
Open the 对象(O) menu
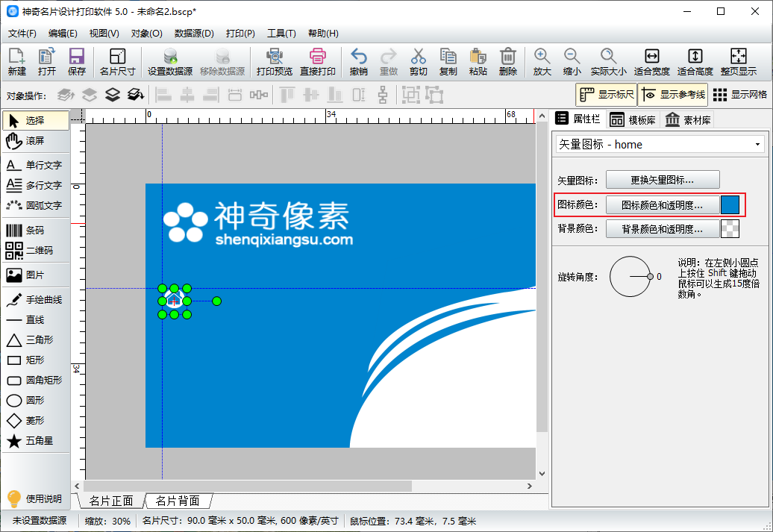click(x=146, y=34)
